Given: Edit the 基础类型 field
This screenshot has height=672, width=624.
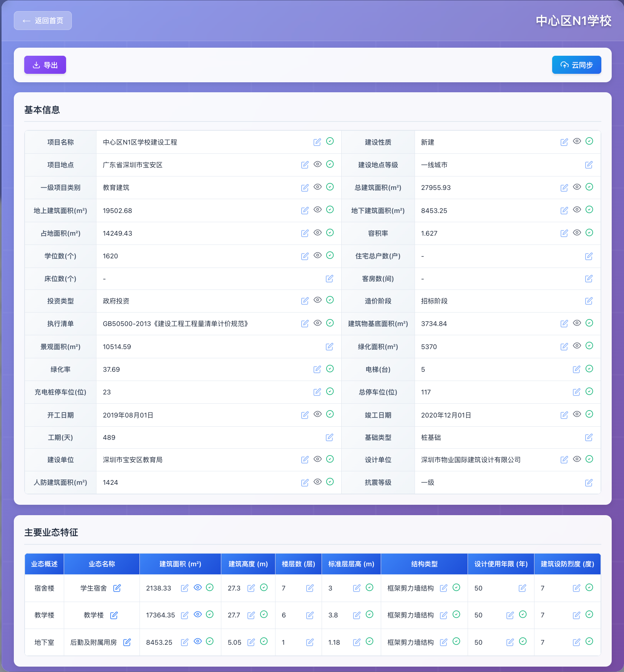Looking at the screenshot, I should point(589,437).
